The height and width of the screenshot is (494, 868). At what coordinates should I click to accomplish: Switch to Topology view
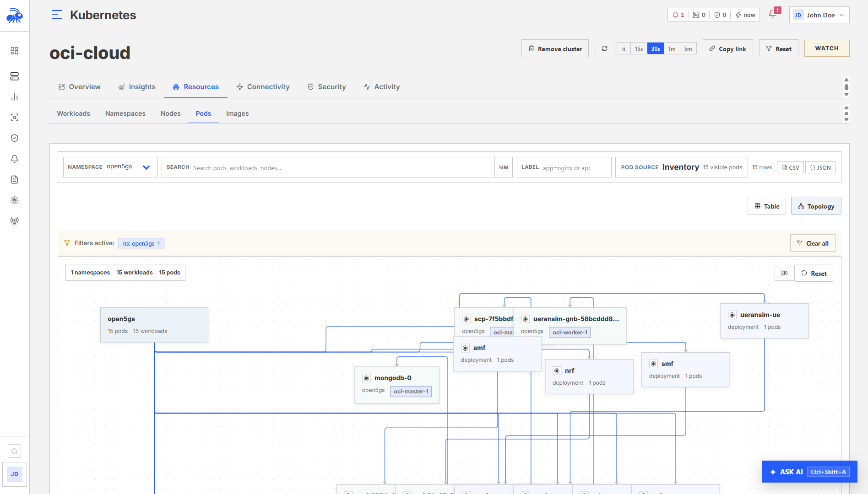coord(816,206)
